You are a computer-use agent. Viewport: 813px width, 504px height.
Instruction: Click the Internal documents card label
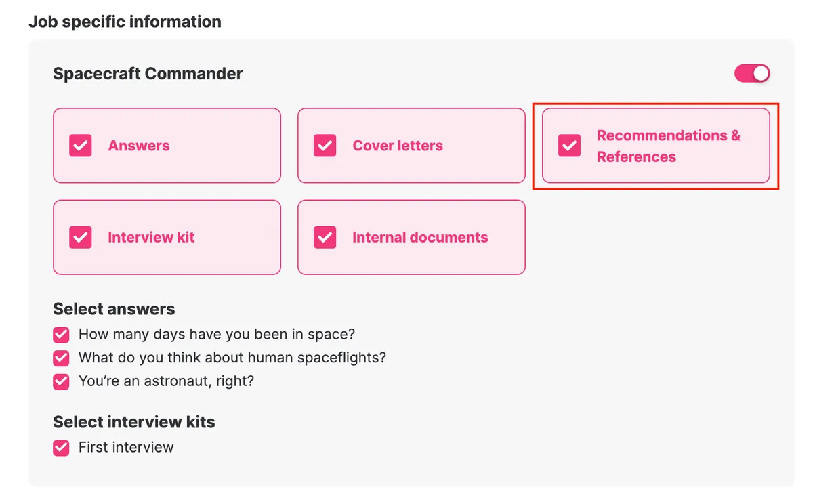420,237
